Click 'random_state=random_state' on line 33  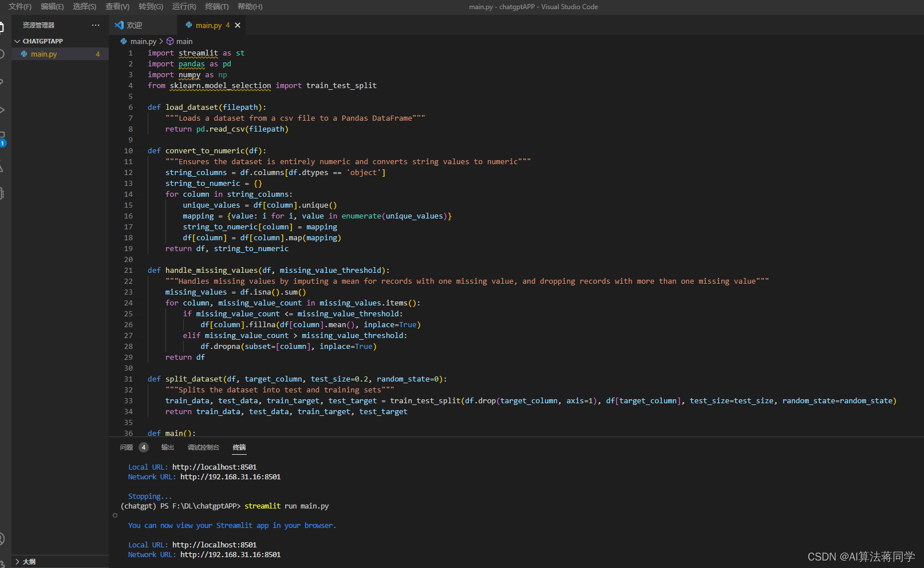(x=837, y=401)
